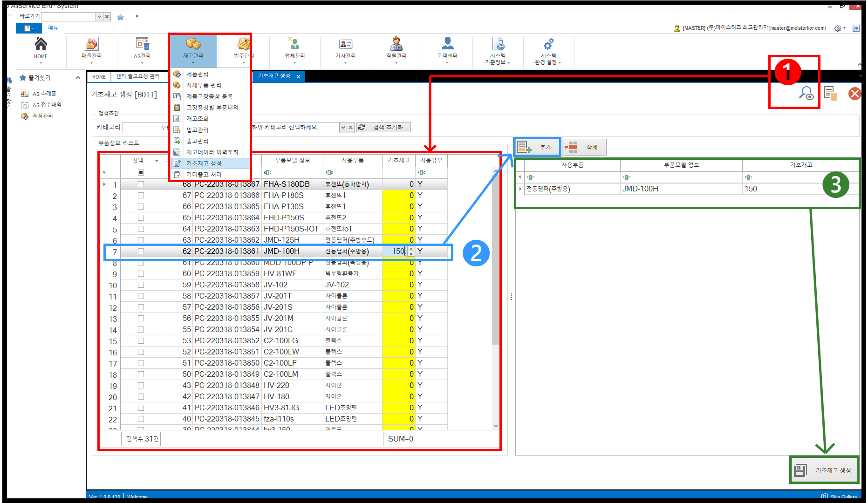This screenshot has width=868, height=503.
Task: Check the checkbox for HV-81WF row
Action: (141, 274)
